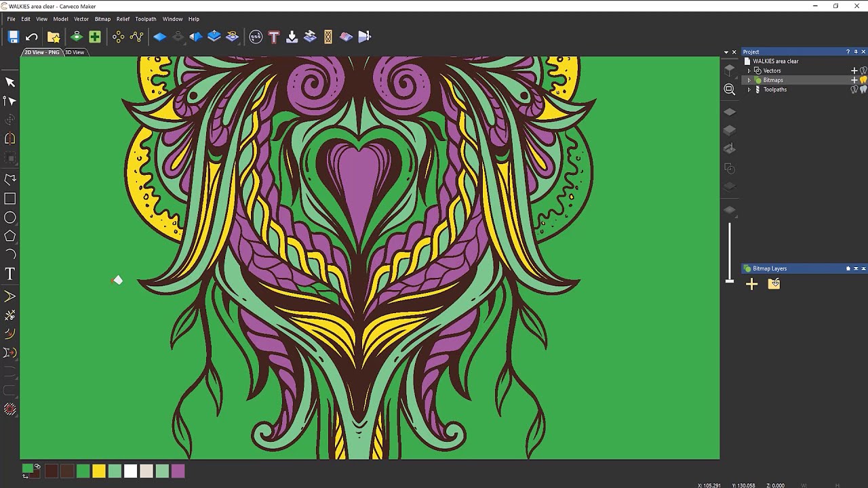Toggle Vectors visibility light bulb
This screenshot has height=488, width=868.
coord(863,70)
